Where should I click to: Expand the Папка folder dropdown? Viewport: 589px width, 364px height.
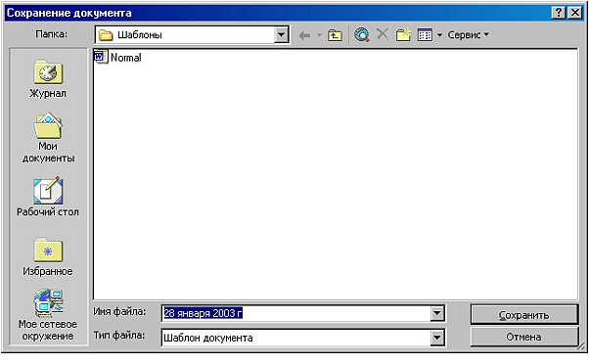(282, 35)
